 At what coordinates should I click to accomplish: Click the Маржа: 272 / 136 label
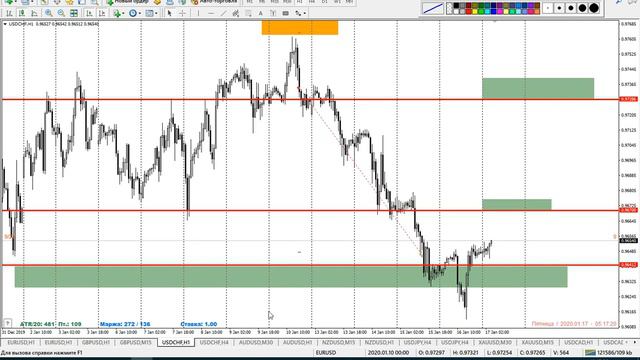125,324
